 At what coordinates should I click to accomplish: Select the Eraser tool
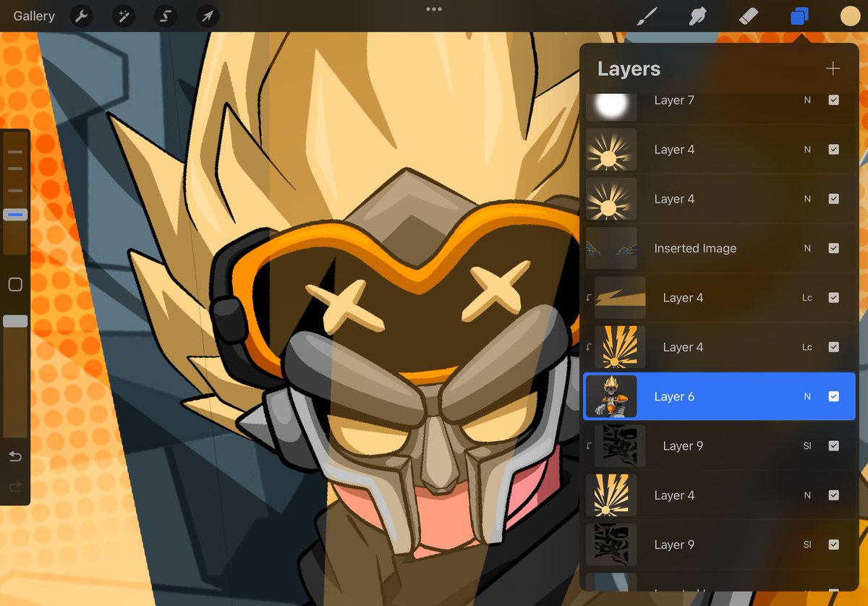[x=748, y=16]
